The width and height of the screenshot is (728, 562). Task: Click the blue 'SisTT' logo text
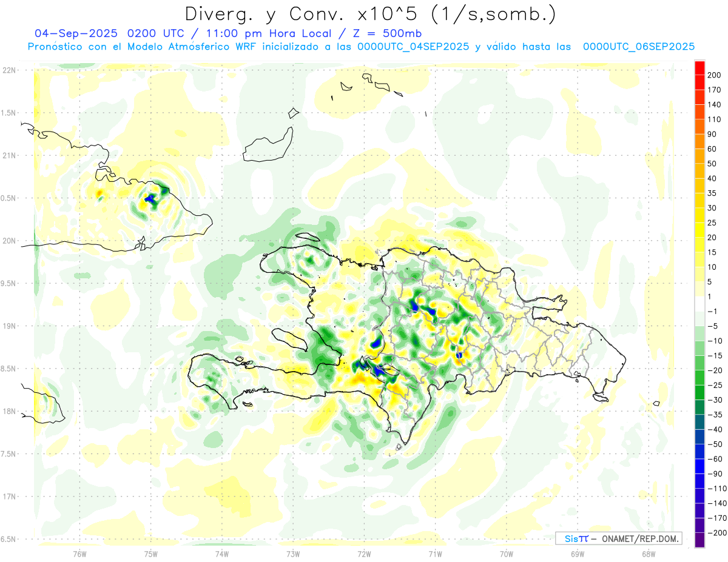[x=576, y=538]
